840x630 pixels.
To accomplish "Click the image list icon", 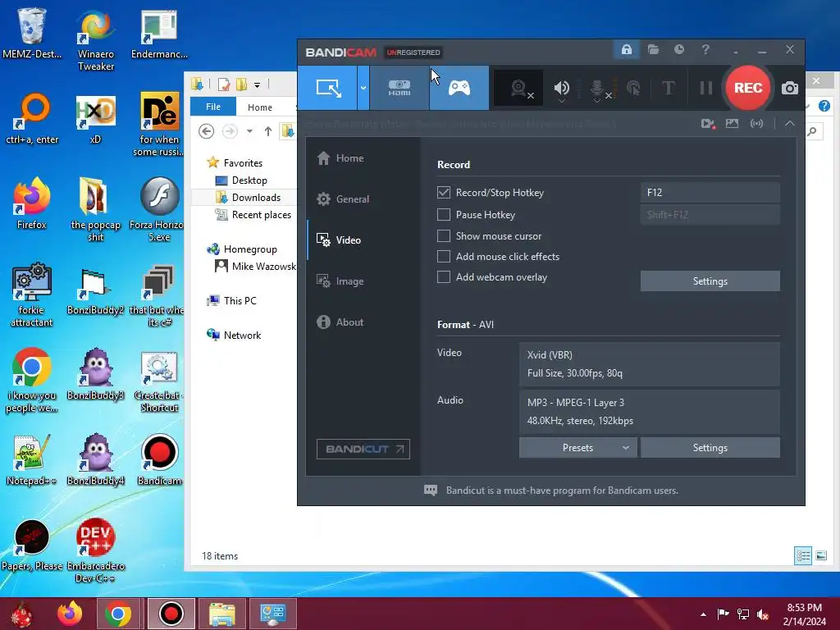I will pos(732,124).
